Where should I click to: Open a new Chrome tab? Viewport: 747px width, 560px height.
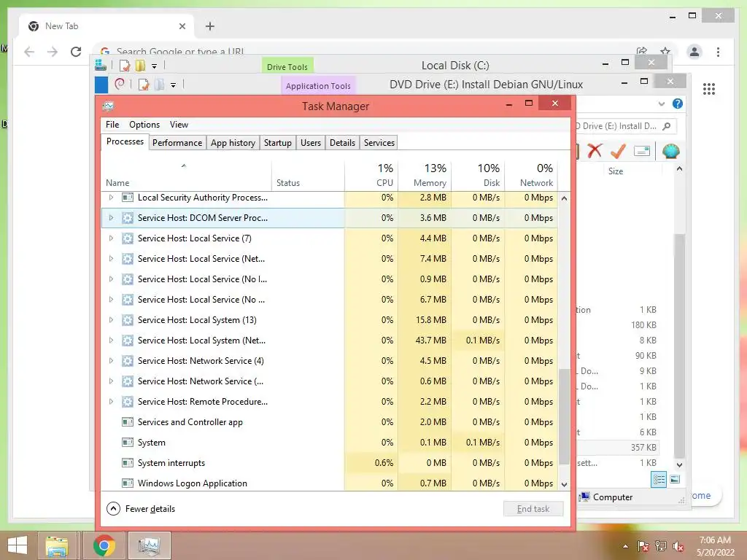(210, 26)
